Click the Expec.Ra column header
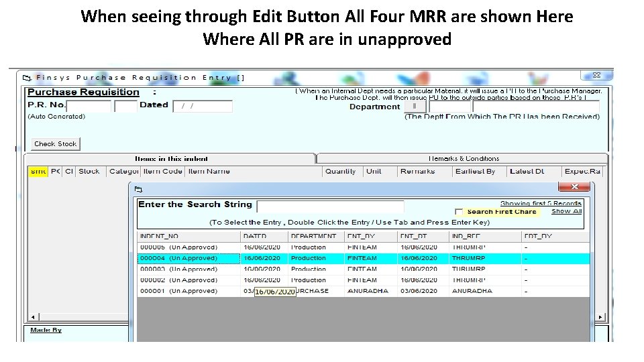644x362 pixels. click(582, 172)
